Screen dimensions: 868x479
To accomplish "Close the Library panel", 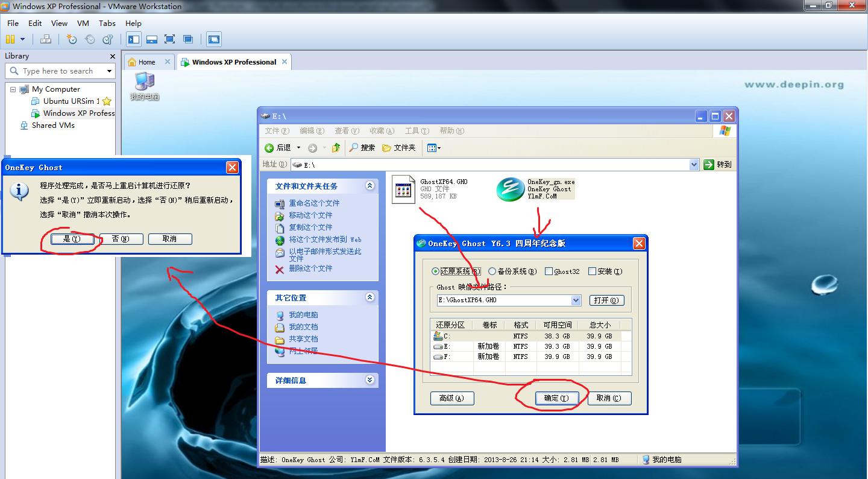I will pos(112,56).
